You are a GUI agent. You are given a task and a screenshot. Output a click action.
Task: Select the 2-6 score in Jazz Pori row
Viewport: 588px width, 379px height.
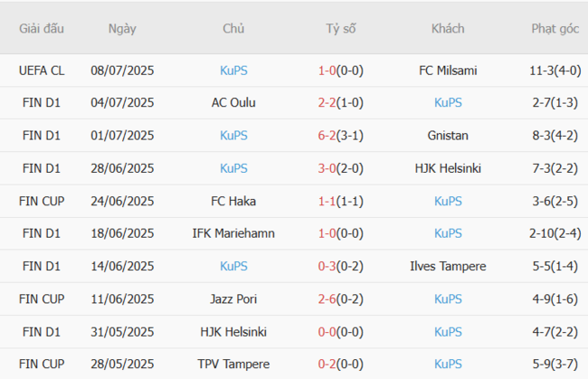[x=328, y=298]
